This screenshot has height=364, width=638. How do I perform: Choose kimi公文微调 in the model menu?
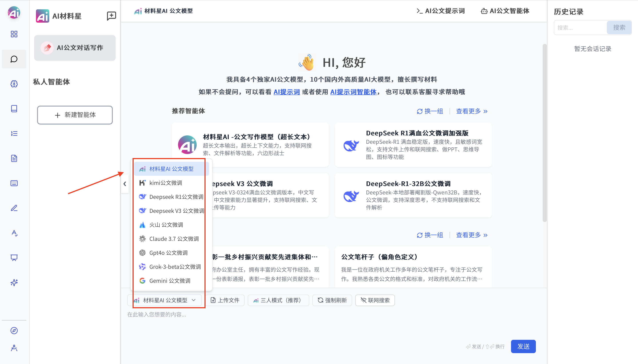[x=166, y=183]
